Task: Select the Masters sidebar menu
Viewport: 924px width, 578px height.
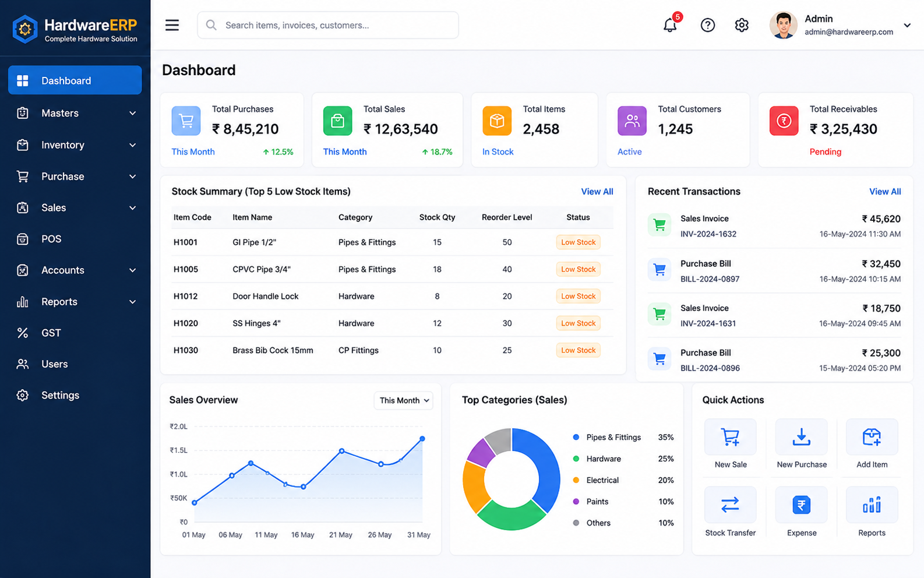Action: tap(75, 113)
